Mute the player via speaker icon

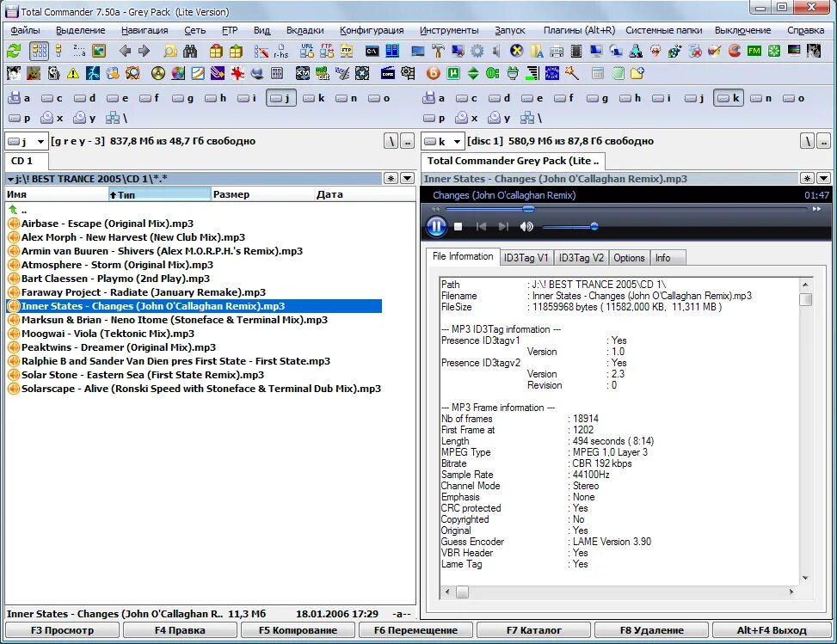click(x=526, y=227)
